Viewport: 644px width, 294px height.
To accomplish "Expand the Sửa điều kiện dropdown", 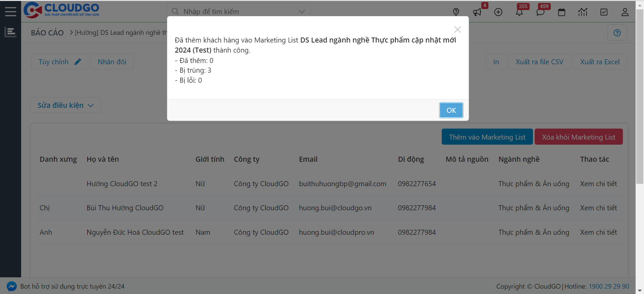I will (65, 105).
